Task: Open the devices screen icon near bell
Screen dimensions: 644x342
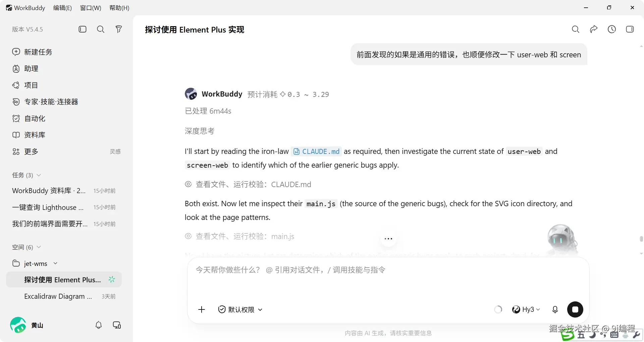Action: pos(117,325)
